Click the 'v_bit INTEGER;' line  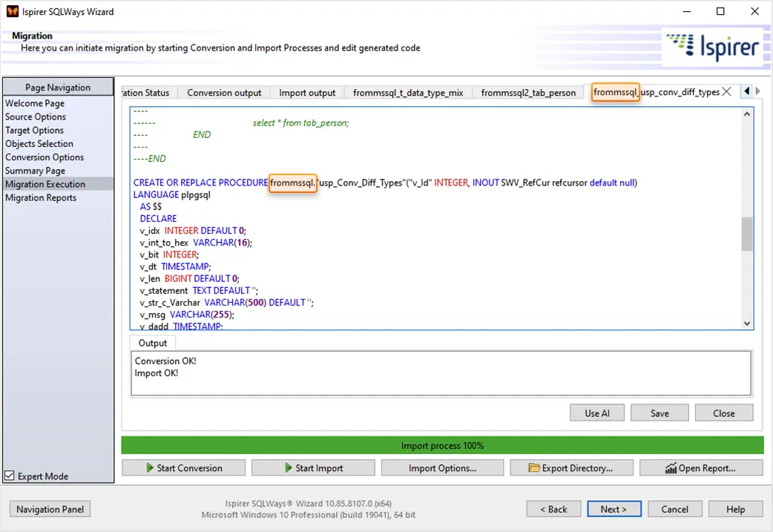[169, 254]
